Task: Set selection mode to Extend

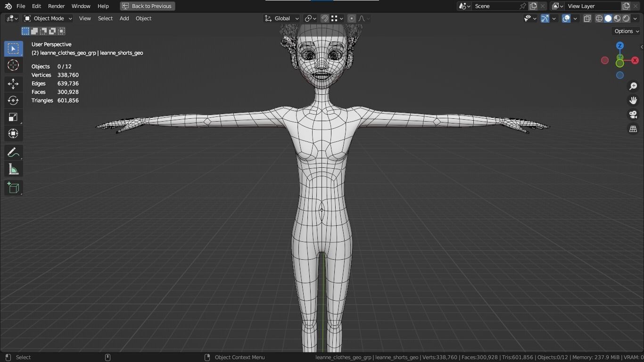Action: (34, 31)
